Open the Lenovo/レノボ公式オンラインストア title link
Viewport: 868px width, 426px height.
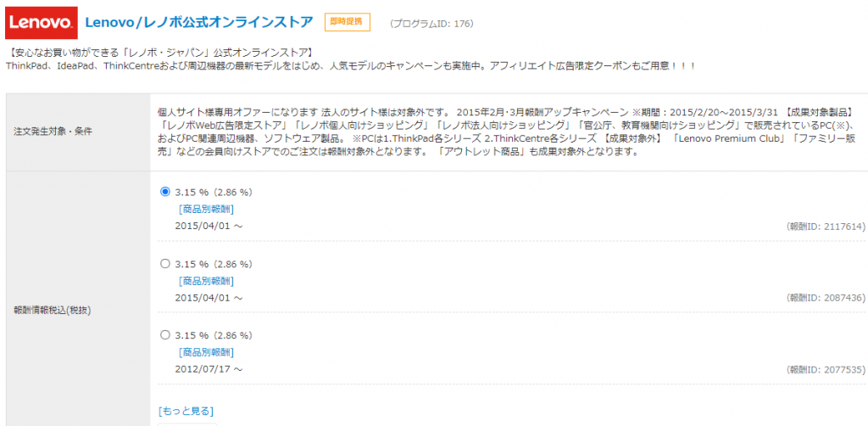click(x=199, y=22)
